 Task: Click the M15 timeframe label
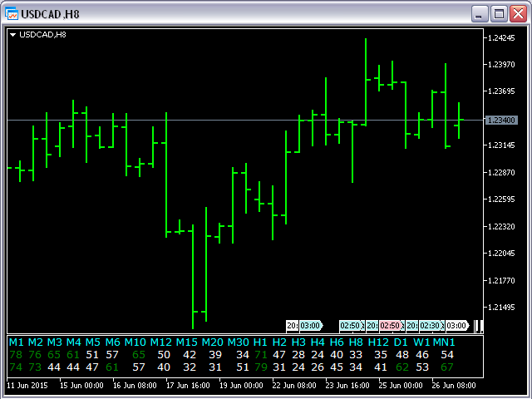tap(186, 342)
